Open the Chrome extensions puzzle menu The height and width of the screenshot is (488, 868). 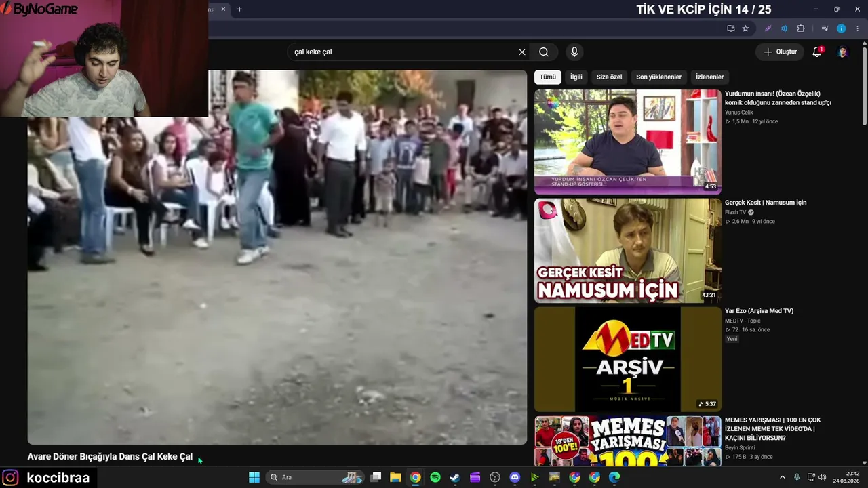point(801,28)
